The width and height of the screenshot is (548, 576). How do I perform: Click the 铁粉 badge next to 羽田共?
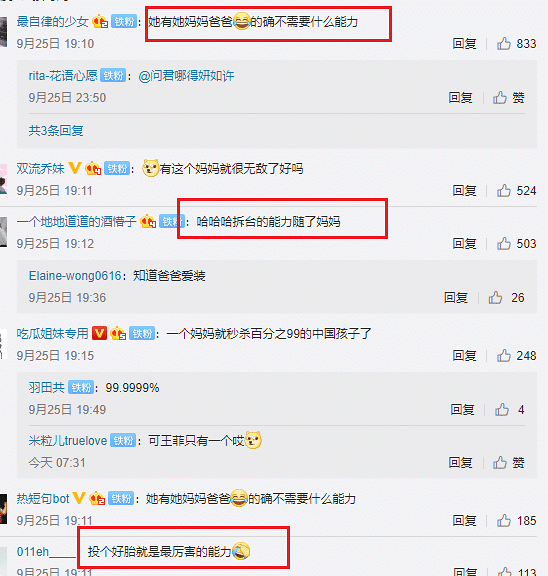pos(81,388)
